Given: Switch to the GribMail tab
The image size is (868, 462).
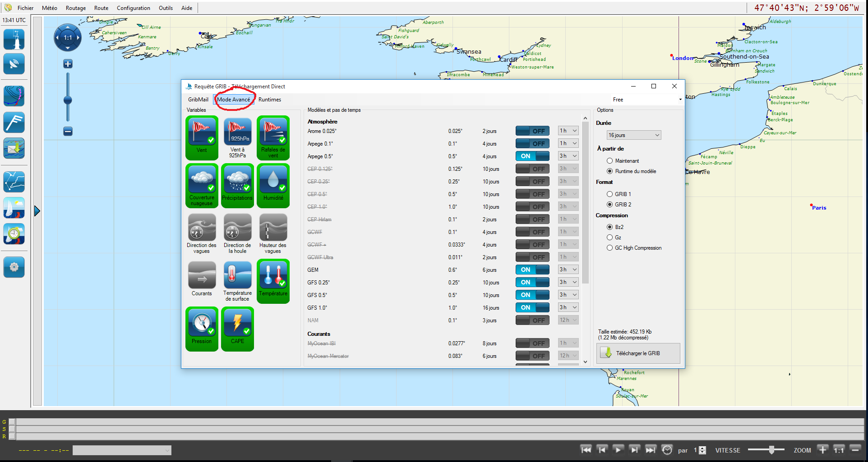Looking at the screenshot, I should 198,100.
